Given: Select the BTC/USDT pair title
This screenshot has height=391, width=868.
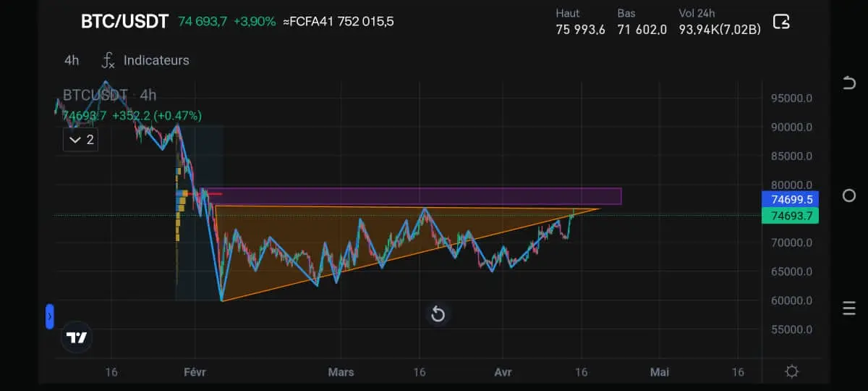Looking at the screenshot, I should point(124,21).
